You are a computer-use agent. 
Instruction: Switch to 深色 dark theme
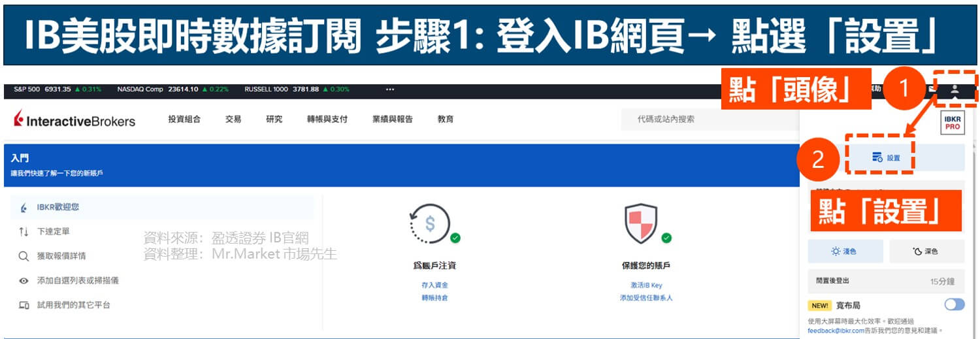pyautogui.click(x=927, y=251)
